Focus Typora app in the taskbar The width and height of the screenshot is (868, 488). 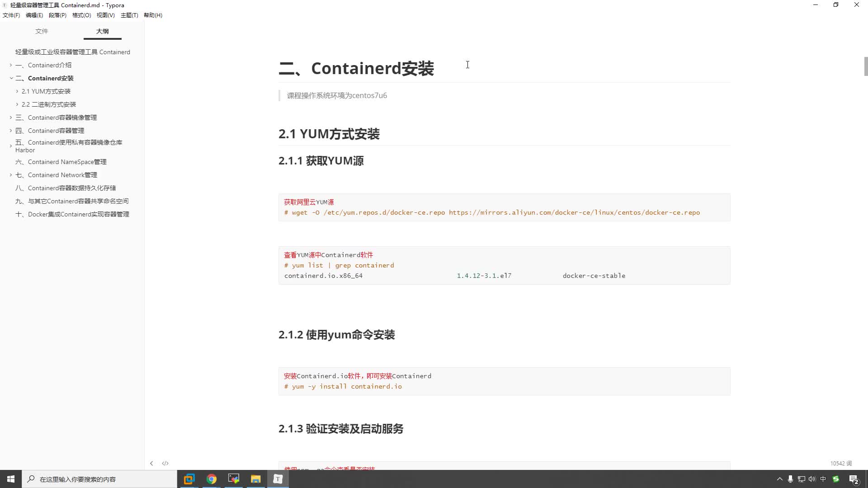point(278,479)
